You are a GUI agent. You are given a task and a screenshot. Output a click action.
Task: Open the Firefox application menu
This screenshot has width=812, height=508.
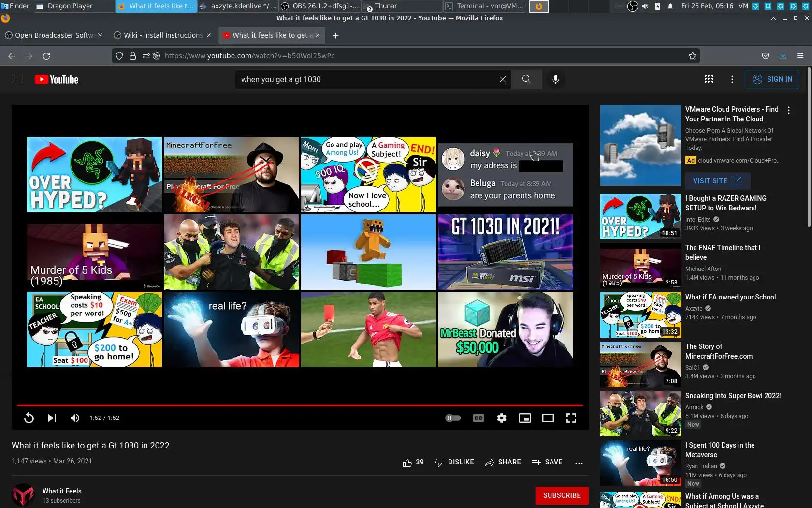pos(800,56)
